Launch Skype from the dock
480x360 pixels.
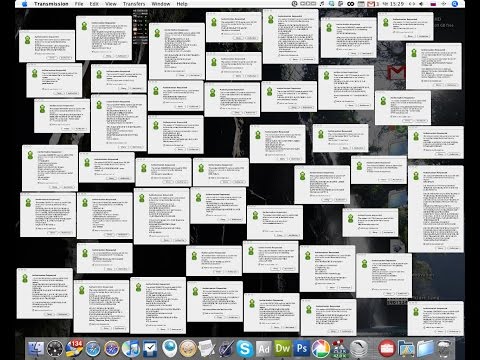(x=245, y=349)
